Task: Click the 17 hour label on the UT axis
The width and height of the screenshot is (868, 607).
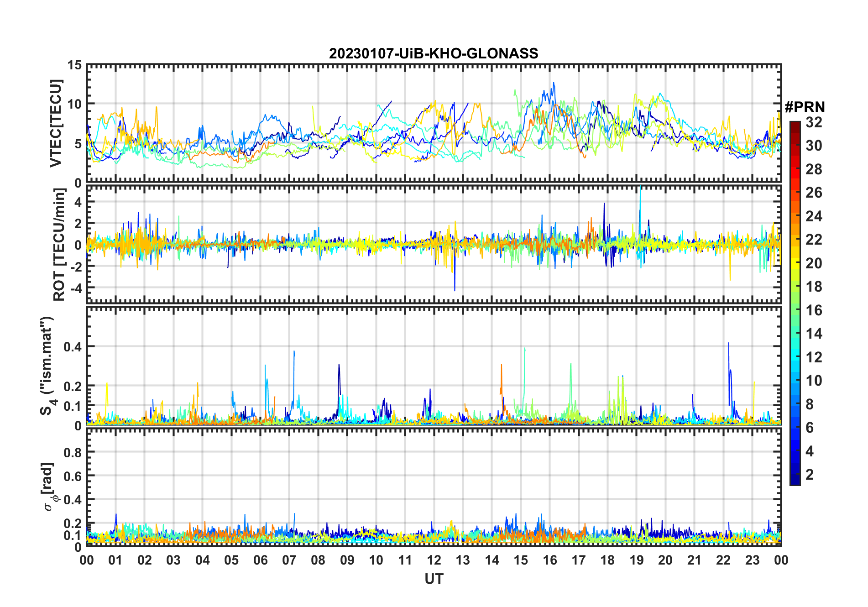Action: [x=579, y=560]
